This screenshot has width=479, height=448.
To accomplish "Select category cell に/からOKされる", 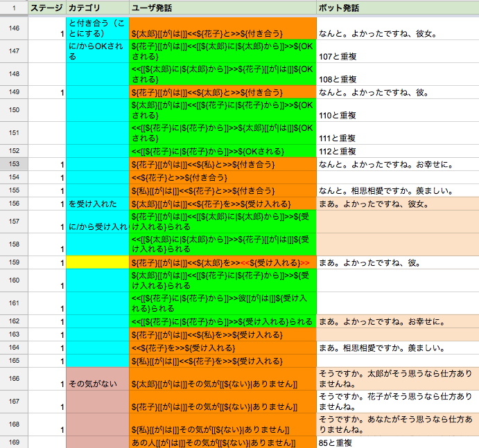I will 98,51.
